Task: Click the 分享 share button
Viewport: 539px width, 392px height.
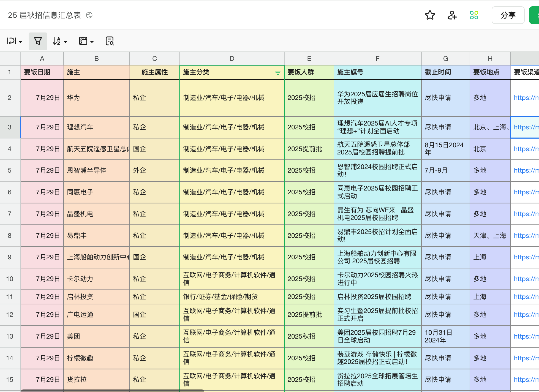Action: [x=508, y=15]
